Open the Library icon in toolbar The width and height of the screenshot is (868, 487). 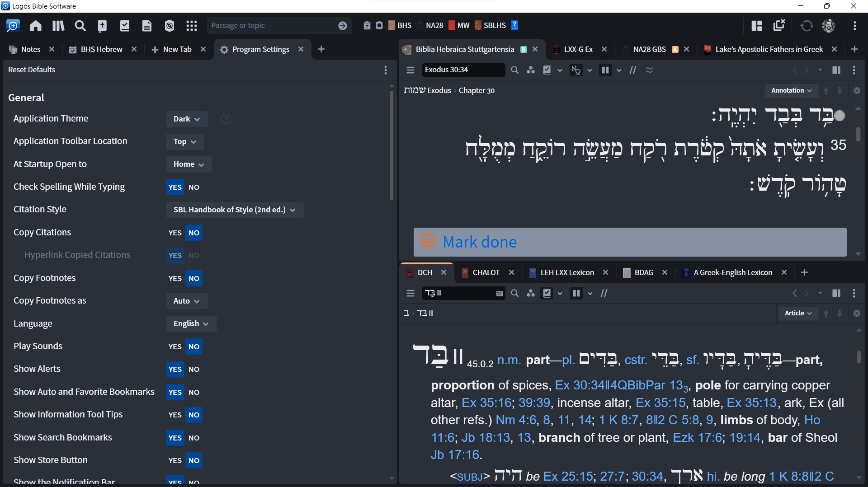pyautogui.click(x=58, y=26)
